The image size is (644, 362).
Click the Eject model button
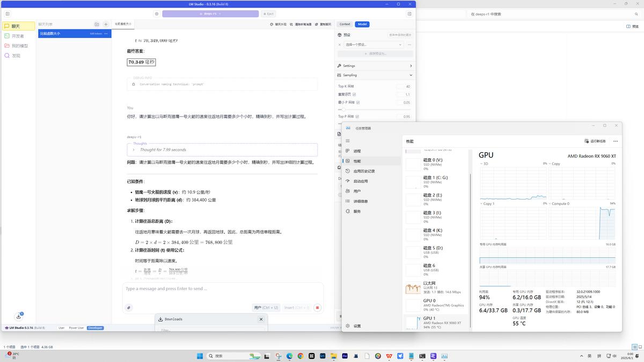[x=268, y=14]
